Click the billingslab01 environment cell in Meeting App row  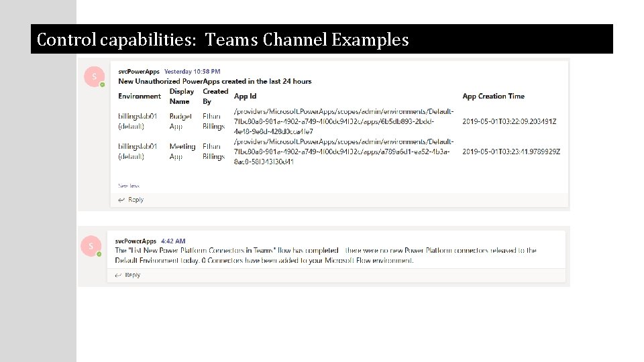tap(138, 152)
